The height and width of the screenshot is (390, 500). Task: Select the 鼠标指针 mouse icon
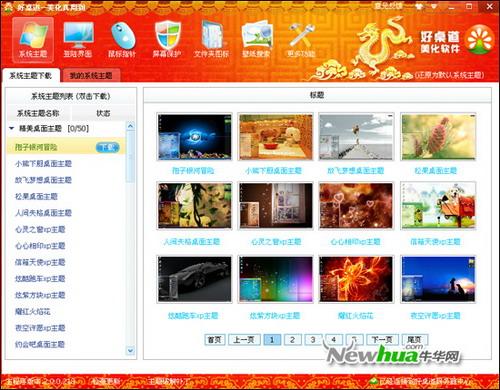tap(123, 35)
